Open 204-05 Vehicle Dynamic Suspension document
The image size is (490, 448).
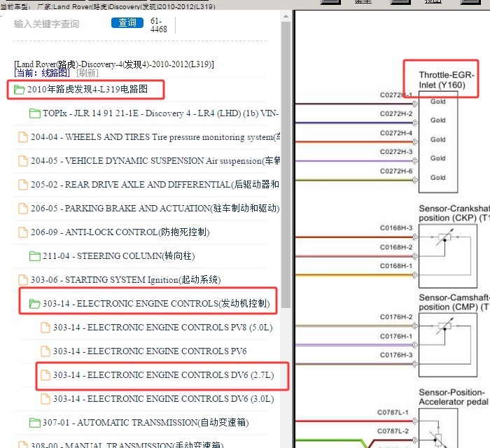155,160
